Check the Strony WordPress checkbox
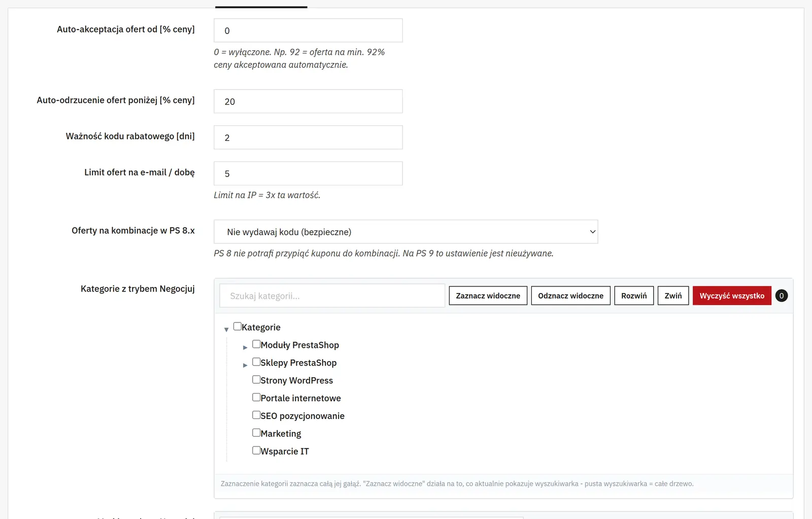This screenshot has height=519, width=812. coord(256,380)
